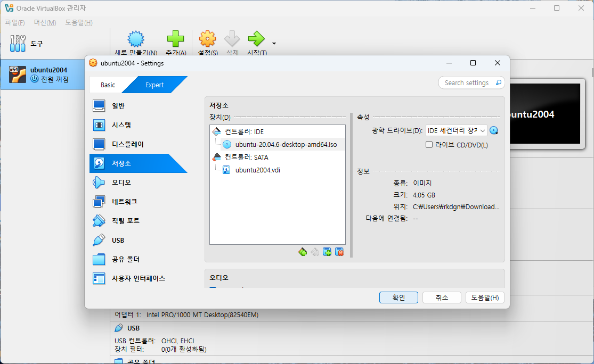Open the 사용자 인터페이스 settings category
Screen dimensions: 594x364
(139, 278)
